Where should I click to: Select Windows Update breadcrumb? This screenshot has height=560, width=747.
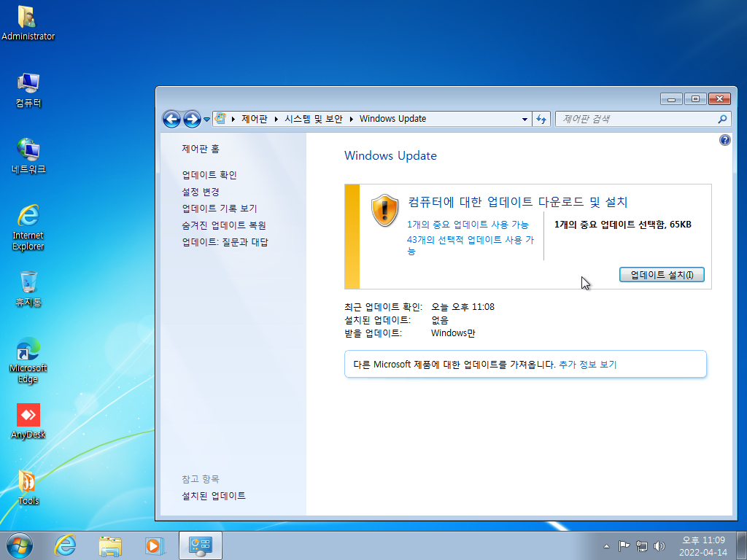tap(392, 119)
